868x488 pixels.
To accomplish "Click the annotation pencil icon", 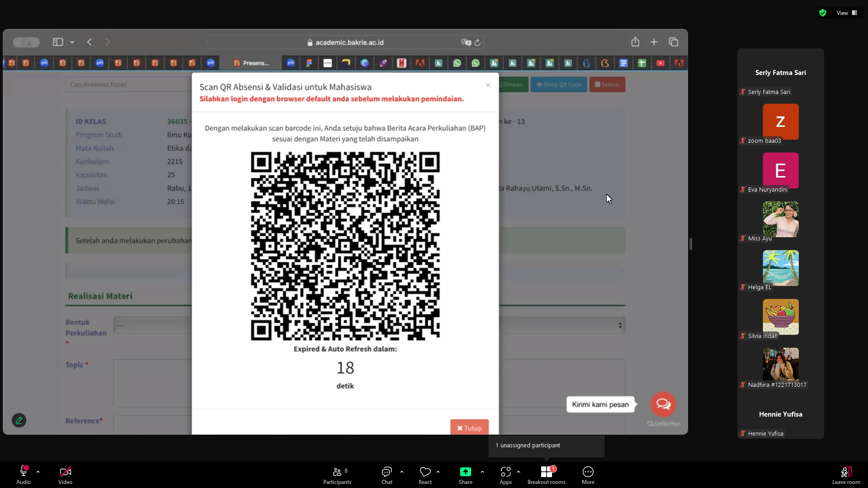I will pos(19,420).
